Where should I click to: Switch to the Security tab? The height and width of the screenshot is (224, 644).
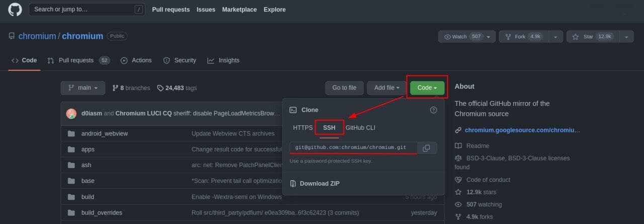pyautogui.click(x=180, y=60)
